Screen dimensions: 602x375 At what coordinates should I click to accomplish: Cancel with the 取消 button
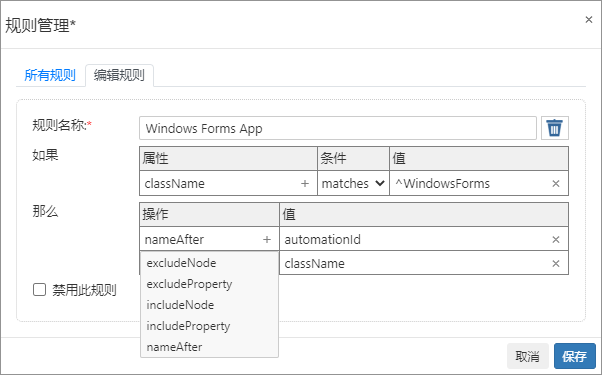528,356
